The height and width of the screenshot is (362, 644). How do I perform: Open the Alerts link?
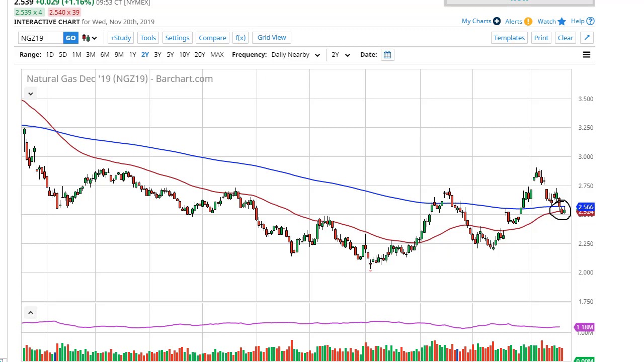(x=514, y=21)
